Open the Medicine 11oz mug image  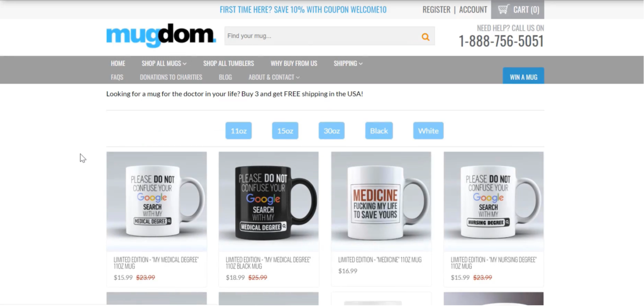[x=381, y=201]
